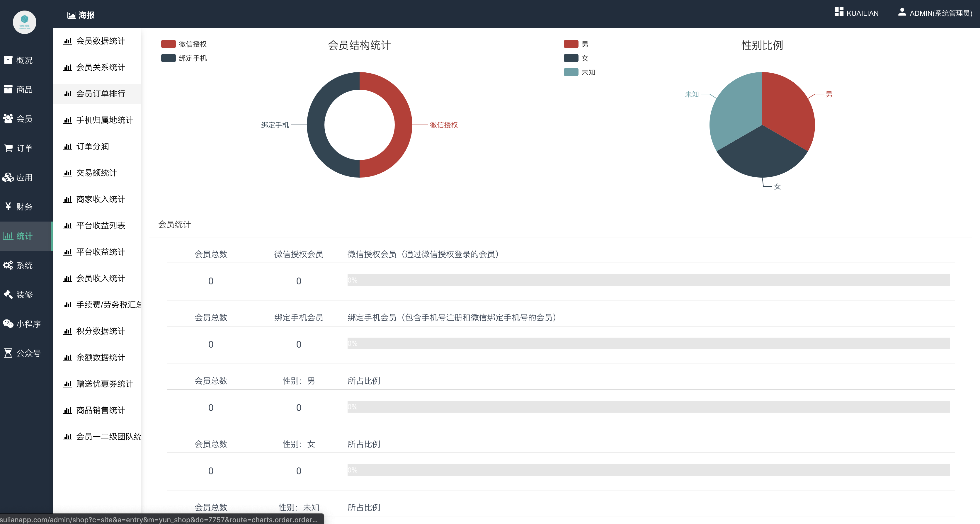Open the 会员收入统计 submenu item
Screen dimensions: 980x524
tap(97, 278)
